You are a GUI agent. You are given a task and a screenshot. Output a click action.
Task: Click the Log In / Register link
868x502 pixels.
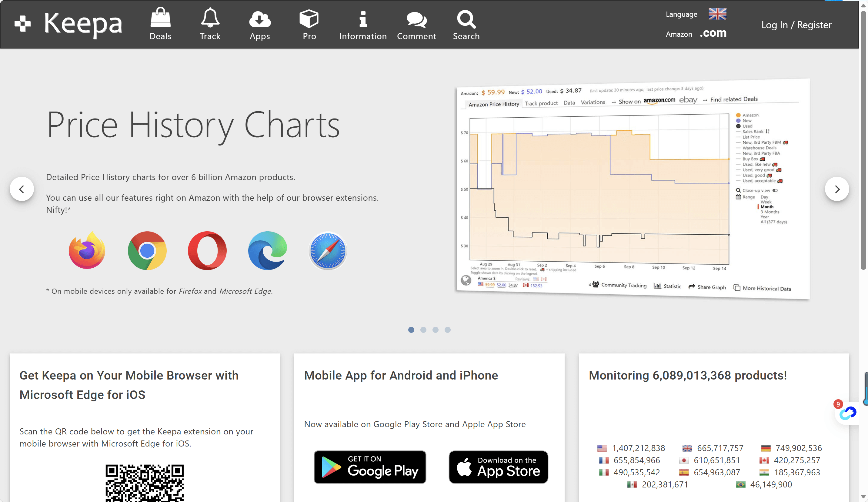tap(796, 25)
